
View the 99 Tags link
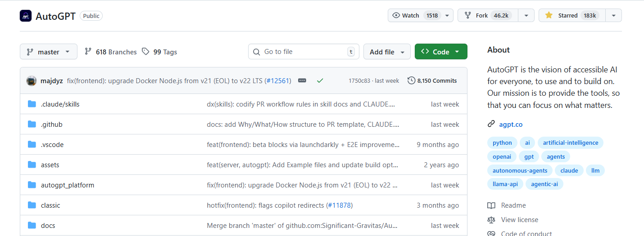click(x=160, y=52)
